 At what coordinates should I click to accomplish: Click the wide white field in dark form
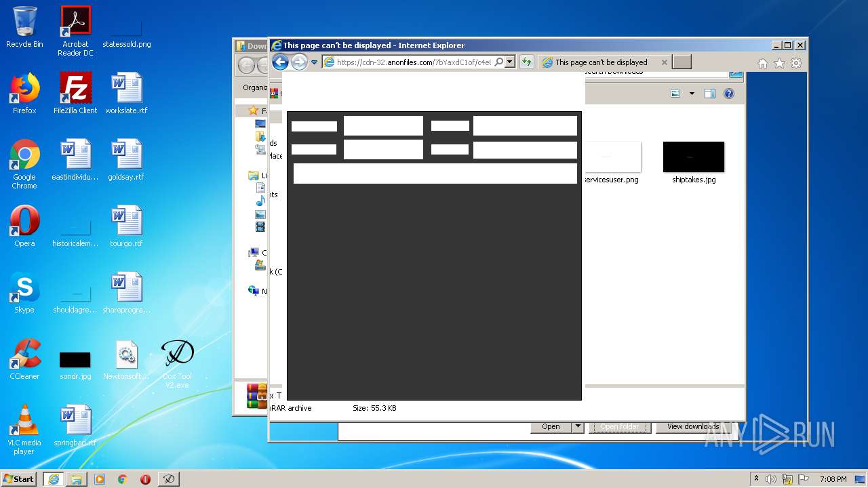pos(435,174)
